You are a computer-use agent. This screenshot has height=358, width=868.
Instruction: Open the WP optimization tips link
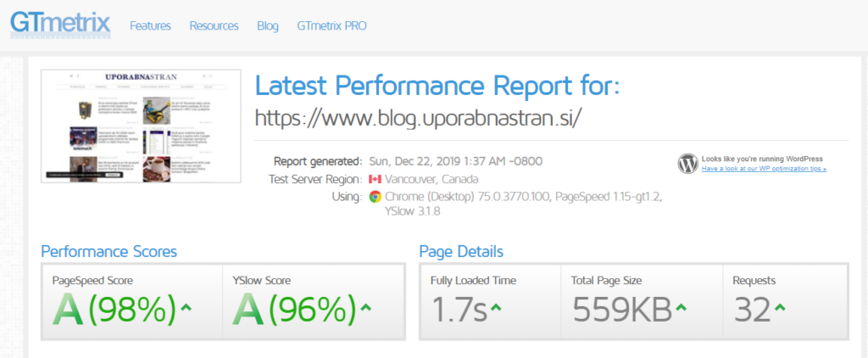[764, 169]
